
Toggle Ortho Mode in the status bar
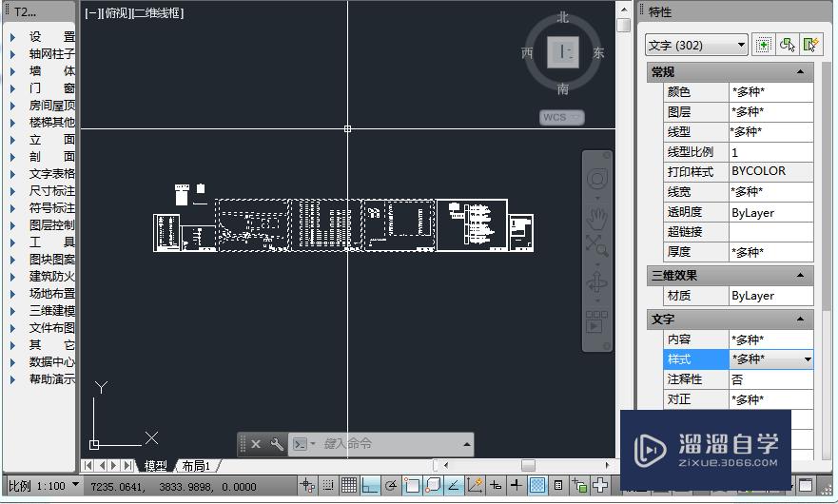(370, 485)
